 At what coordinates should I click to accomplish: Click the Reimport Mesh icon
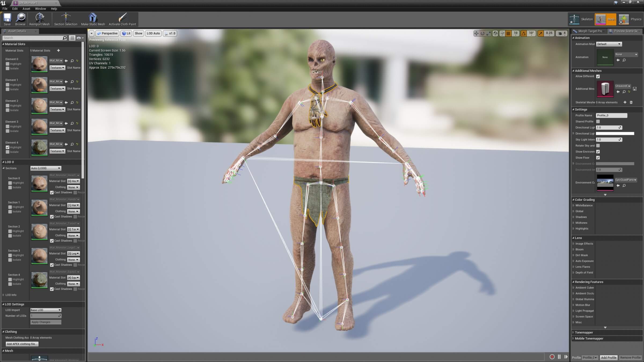(x=39, y=18)
